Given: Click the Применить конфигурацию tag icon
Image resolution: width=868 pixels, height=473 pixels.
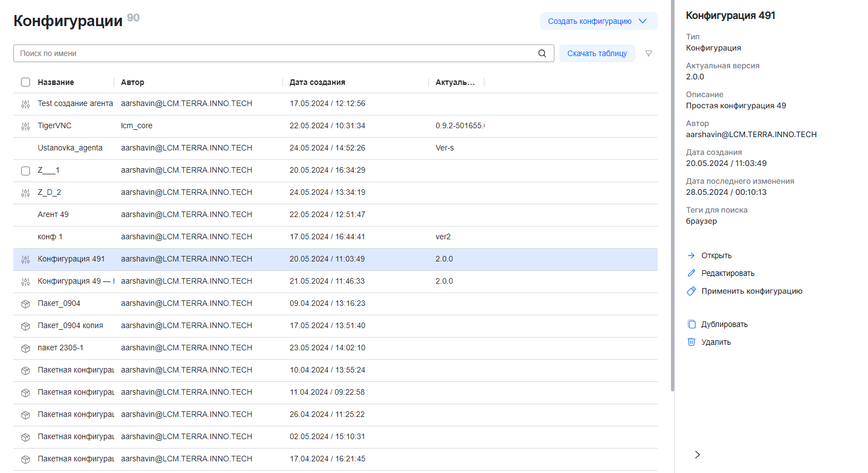Looking at the screenshot, I should (x=692, y=291).
